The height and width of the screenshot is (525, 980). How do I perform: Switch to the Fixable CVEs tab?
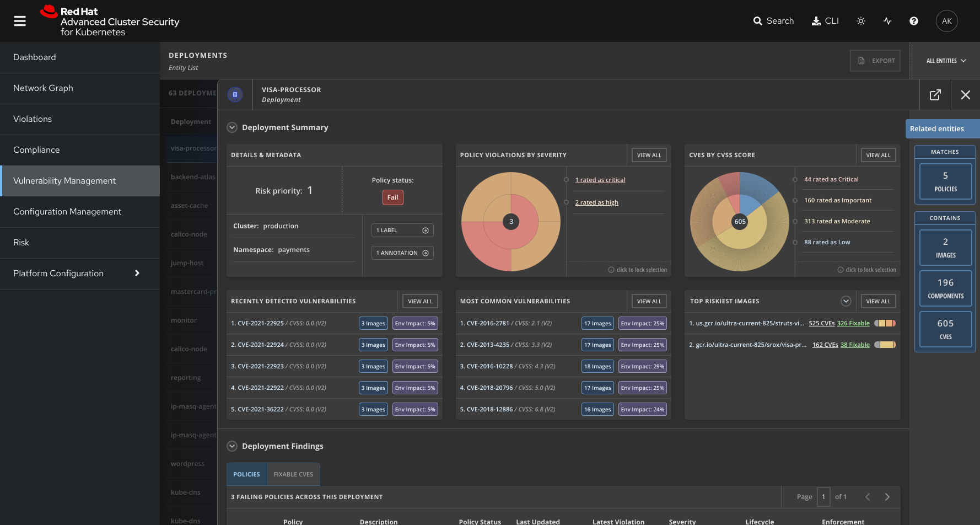point(293,474)
